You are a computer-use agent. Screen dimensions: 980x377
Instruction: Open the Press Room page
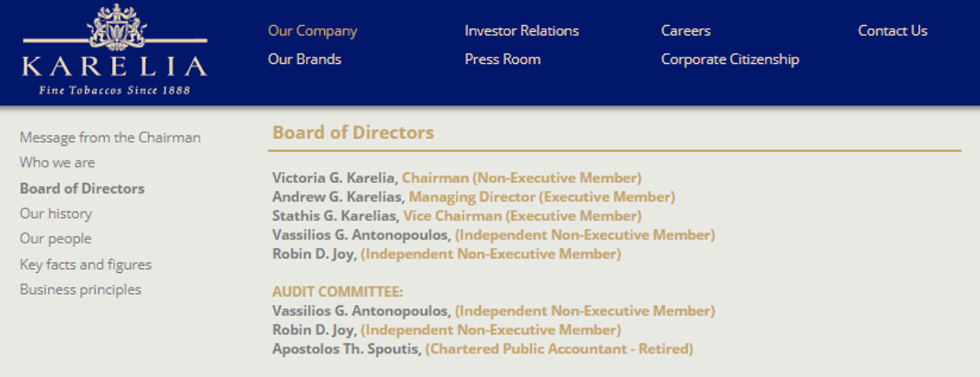click(x=502, y=59)
